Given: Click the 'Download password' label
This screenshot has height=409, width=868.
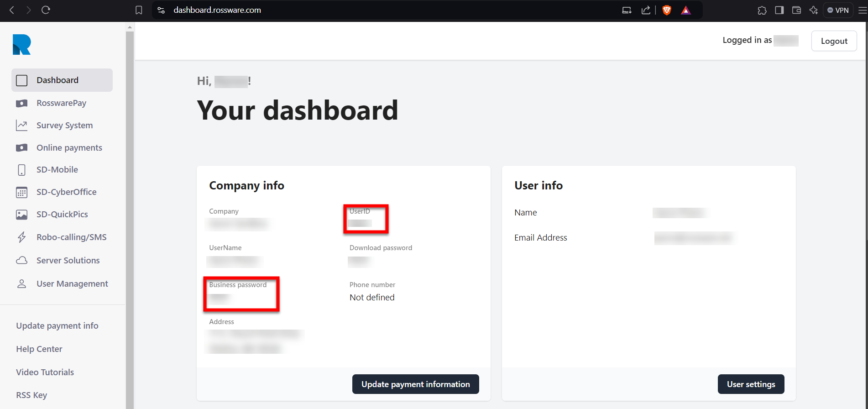Looking at the screenshot, I should 381,248.
